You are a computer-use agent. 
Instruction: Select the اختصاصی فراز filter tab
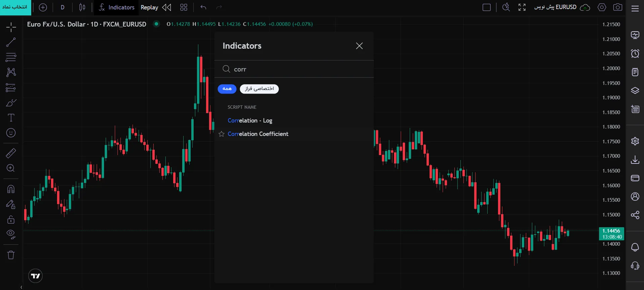click(259, 89)
